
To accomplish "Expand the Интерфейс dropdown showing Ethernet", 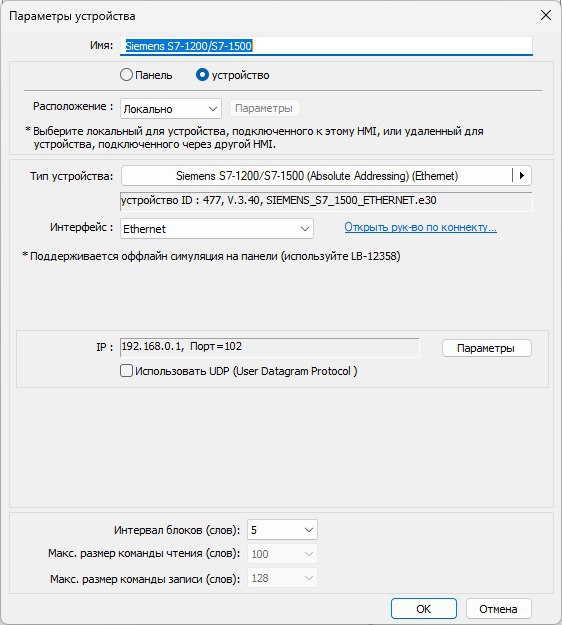I will (217, 229).
